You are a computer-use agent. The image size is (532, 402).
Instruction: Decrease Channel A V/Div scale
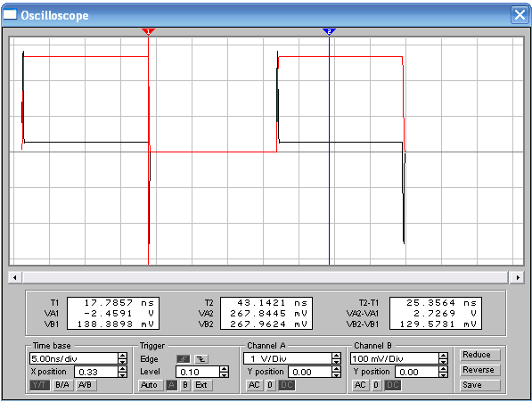coord(336,362)
